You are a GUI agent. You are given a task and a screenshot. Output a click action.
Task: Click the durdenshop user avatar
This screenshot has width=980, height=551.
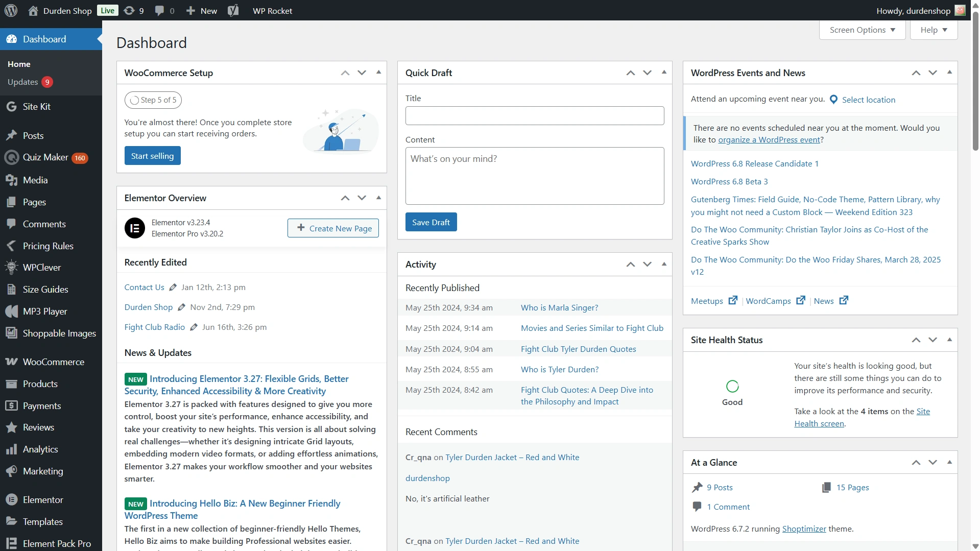point(960,10)
